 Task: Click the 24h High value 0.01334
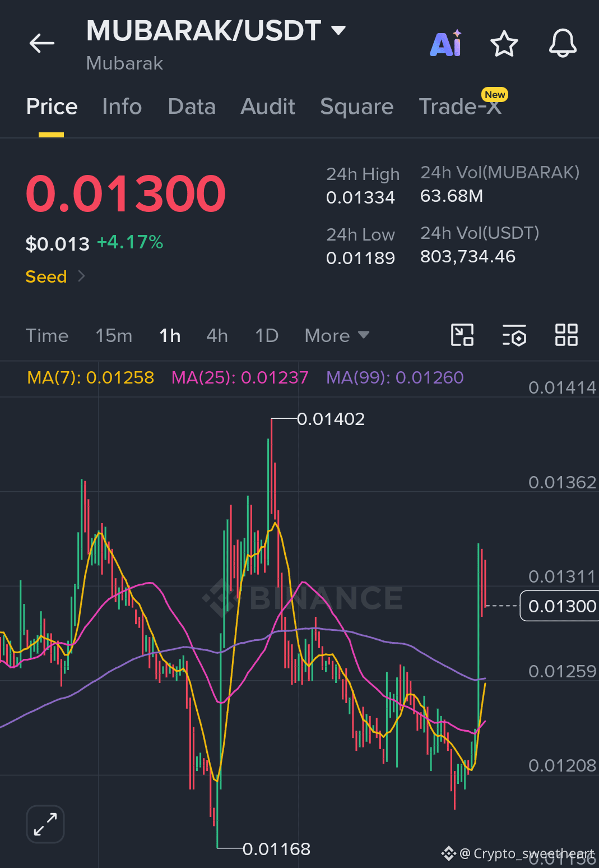pos(360,198)
